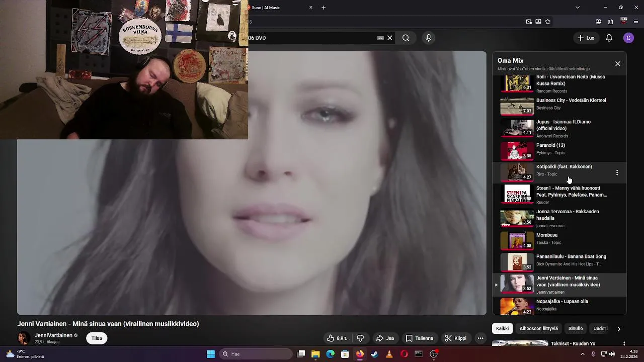The image size is (644, 362).
Task: Open OBS Studio from taskbar
Action: (434, 354)
